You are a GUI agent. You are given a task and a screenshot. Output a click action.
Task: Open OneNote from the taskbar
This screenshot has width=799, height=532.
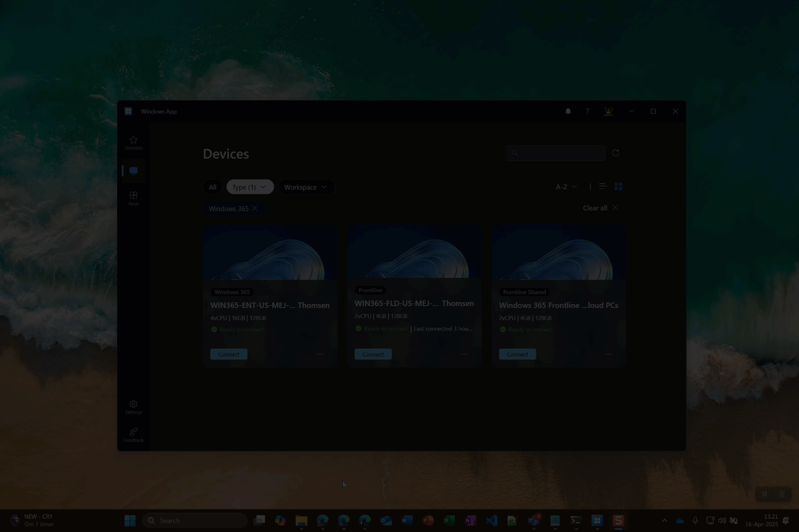coord(470,521)
